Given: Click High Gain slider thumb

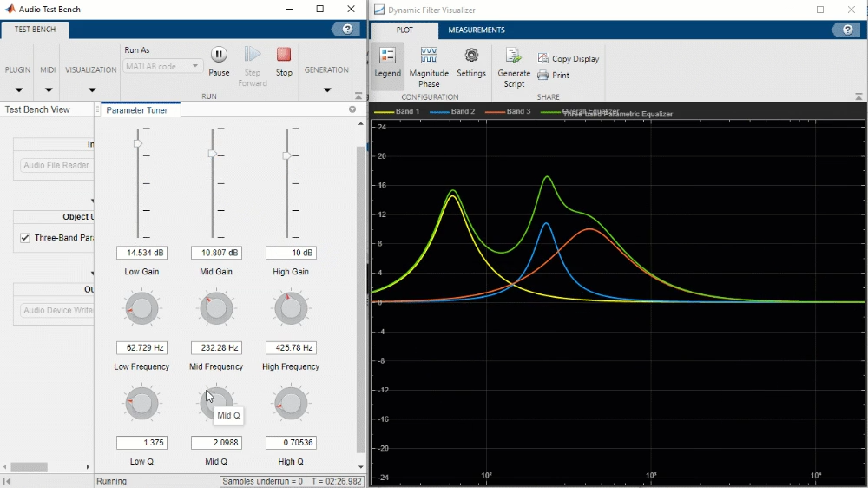Looking at the screenshot, I should pos(286,155).
